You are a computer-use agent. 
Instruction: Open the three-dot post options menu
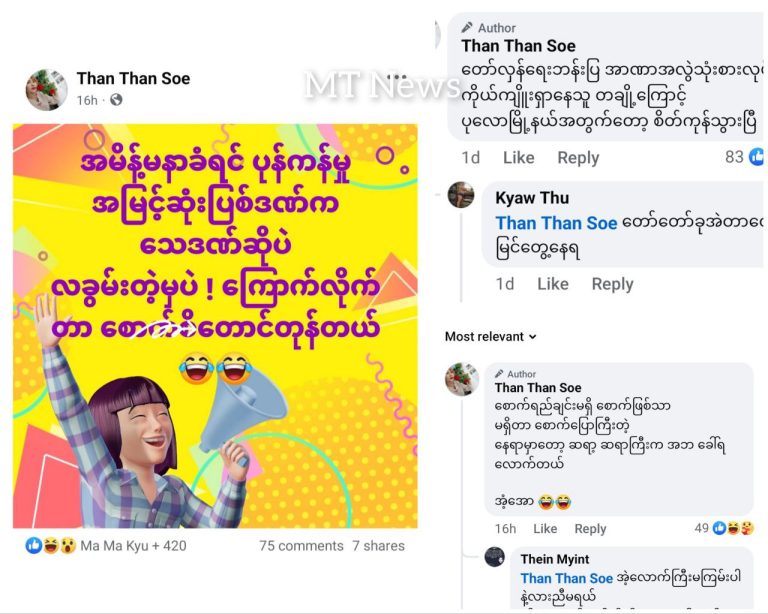point(397,79)
